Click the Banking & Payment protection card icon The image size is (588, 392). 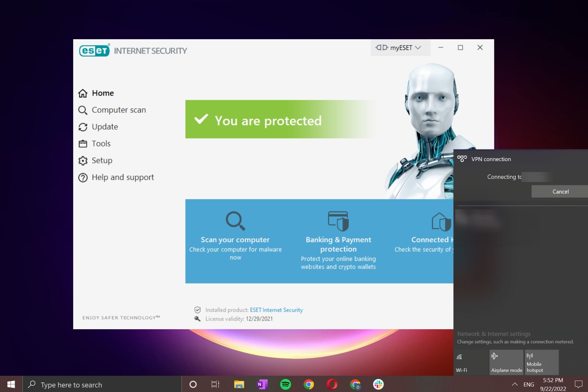coord(338,221)
